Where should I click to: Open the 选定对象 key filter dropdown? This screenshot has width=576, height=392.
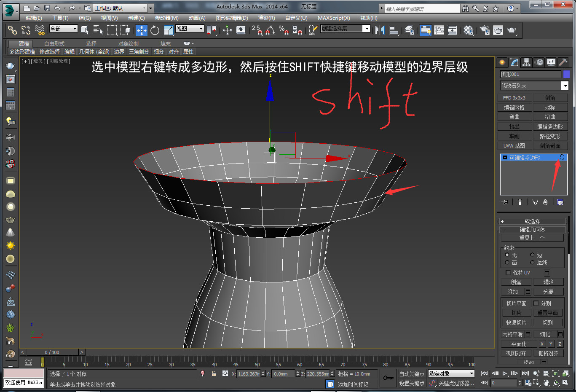(x=451, y=373)
